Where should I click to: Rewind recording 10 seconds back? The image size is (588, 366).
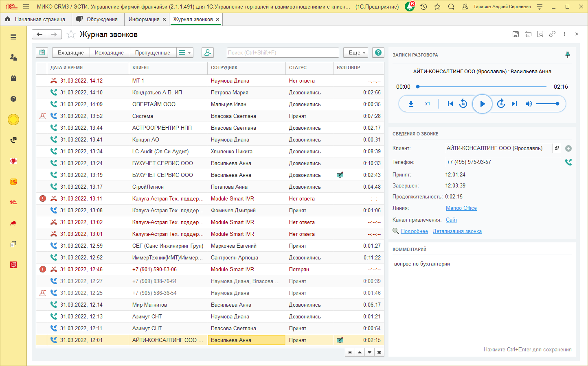point(463,104)
